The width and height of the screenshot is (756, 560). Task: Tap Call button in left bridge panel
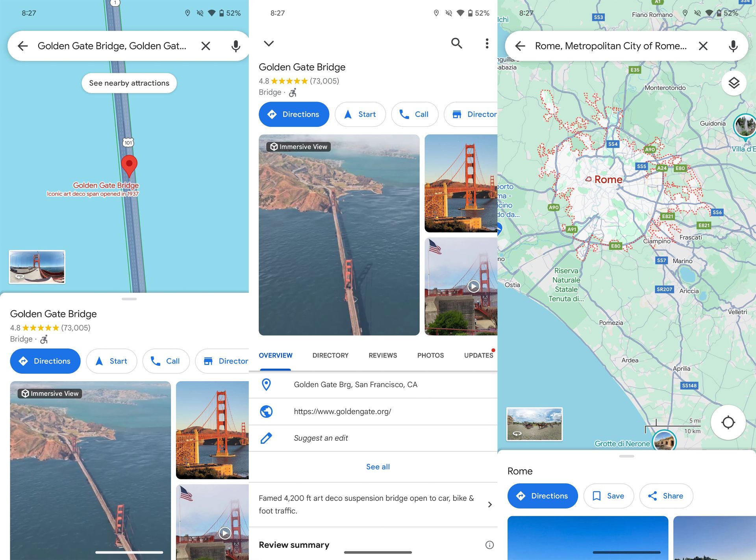pos(166,361)
